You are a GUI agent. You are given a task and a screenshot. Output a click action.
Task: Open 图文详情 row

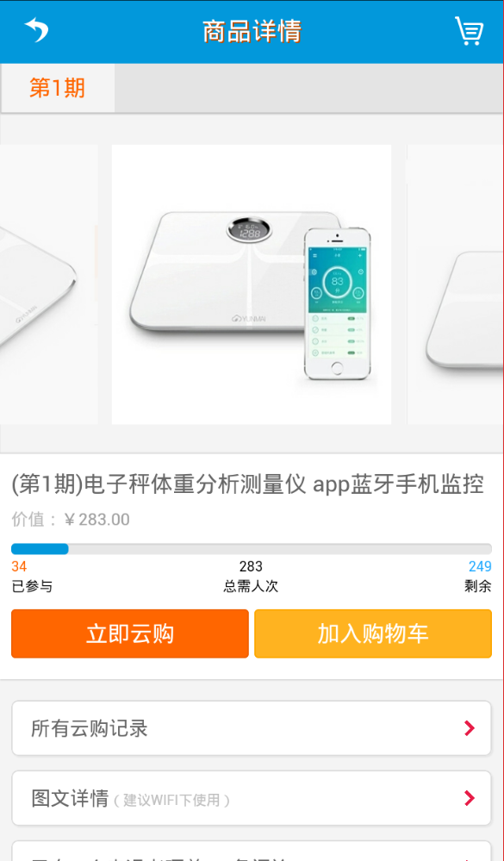tap(252, 798)
